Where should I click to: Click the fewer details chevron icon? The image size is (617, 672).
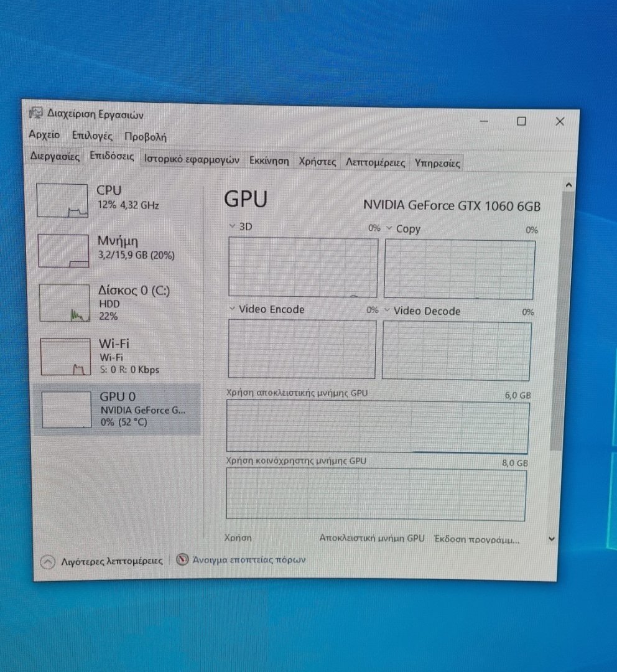click(47, 562)
